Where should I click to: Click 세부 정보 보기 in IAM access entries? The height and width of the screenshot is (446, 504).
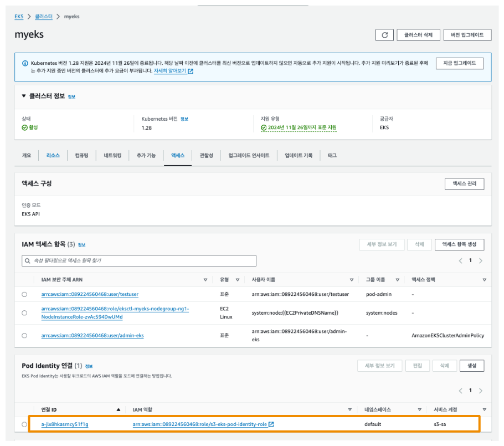click(382, 244)
